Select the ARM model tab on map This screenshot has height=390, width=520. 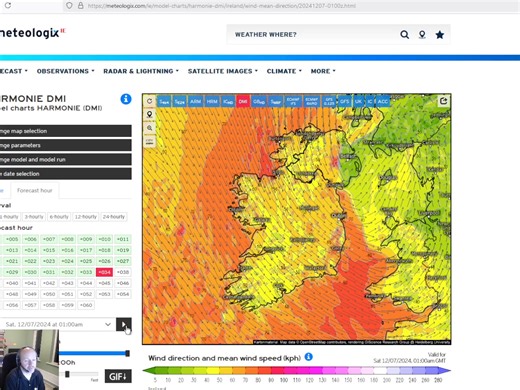pyautogui.click(x=195, y=101)
